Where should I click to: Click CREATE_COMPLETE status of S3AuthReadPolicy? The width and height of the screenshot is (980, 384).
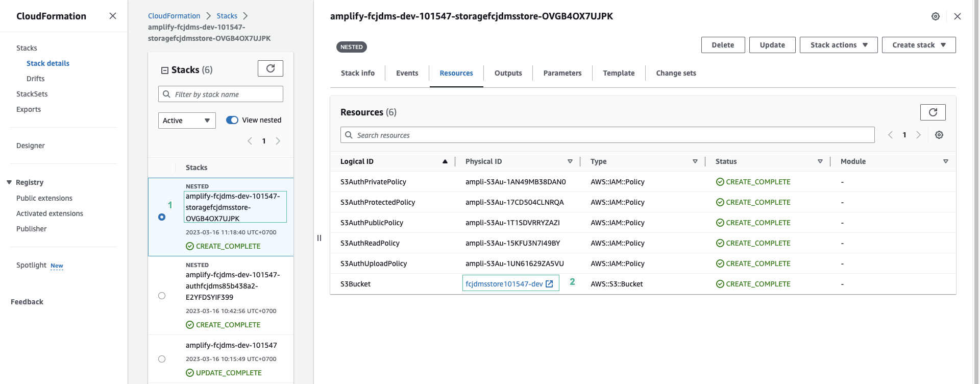pyautogui.click(x=753, y=243)
